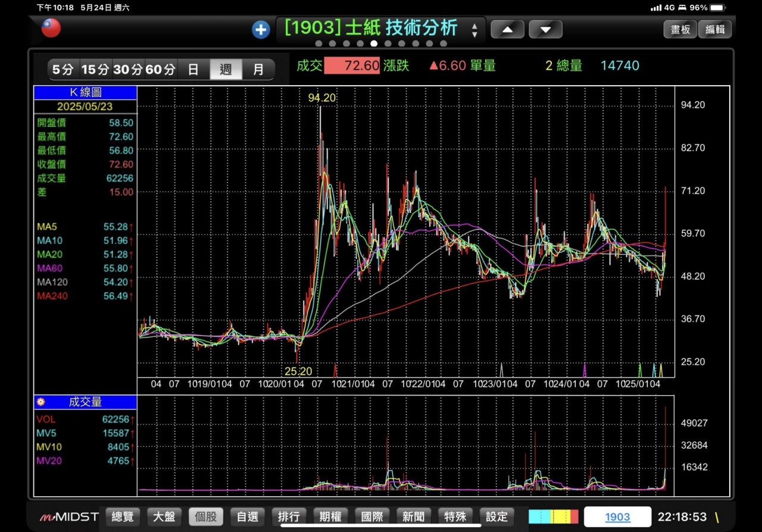The image size is (762, 532).
Task: Tap the yellow slash icon beside clock
Action: (717, 517)
